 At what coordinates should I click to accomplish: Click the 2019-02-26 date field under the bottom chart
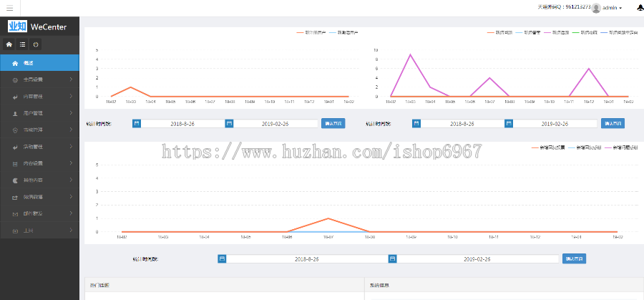pos(478,259)
